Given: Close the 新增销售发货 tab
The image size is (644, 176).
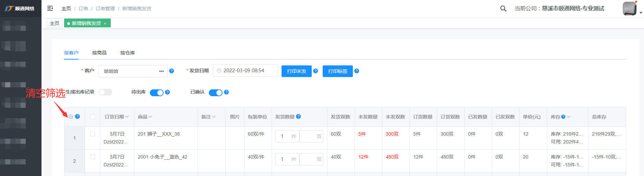Looking at the screenshot, I should pyautogui.click(x=105, y=24).
